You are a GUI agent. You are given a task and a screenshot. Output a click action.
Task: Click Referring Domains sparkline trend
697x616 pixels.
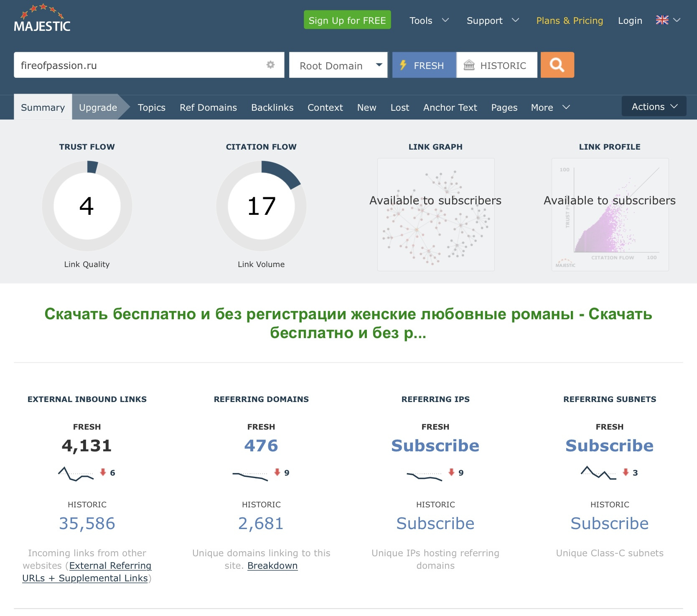pos(250,476)
